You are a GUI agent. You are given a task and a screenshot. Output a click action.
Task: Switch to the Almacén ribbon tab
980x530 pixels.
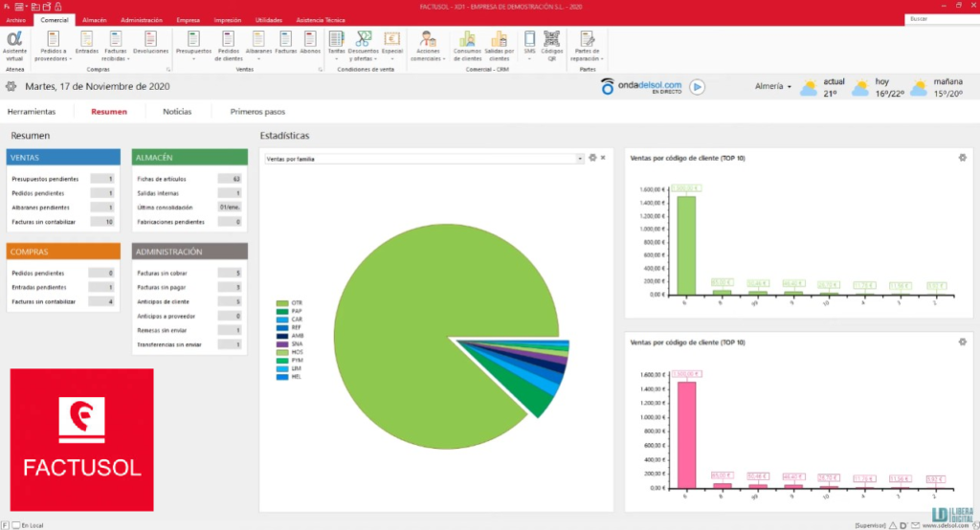click(95, 19)
